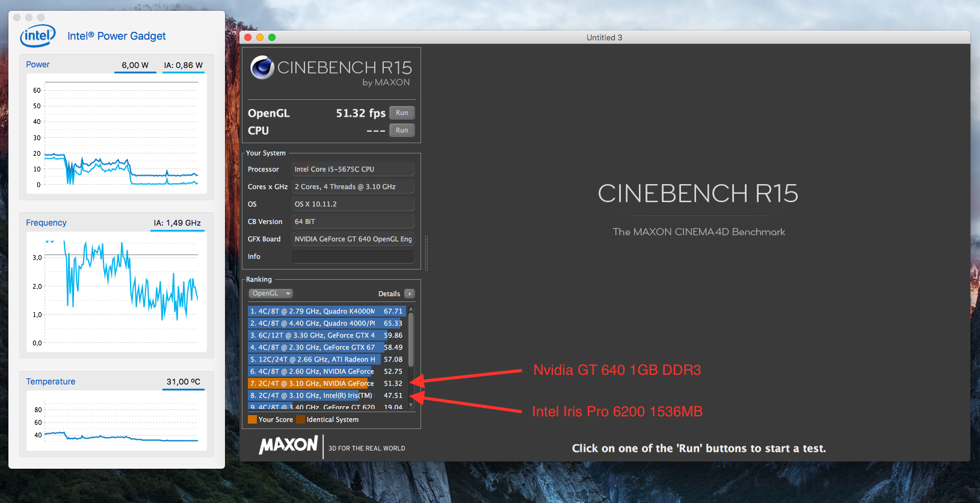
Task: Click the 6,00 W power reading
Action: [135, 65]
